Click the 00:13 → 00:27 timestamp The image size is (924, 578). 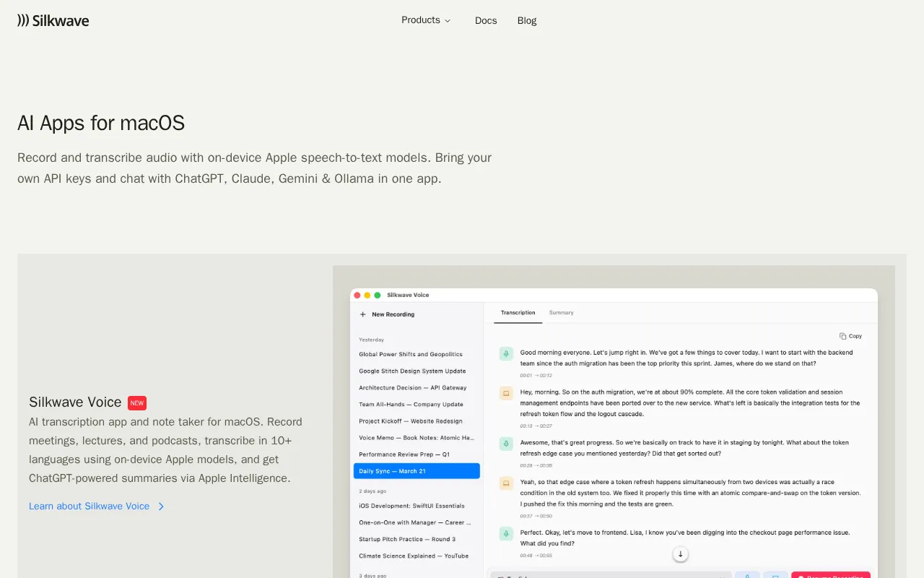click(536, 426)
